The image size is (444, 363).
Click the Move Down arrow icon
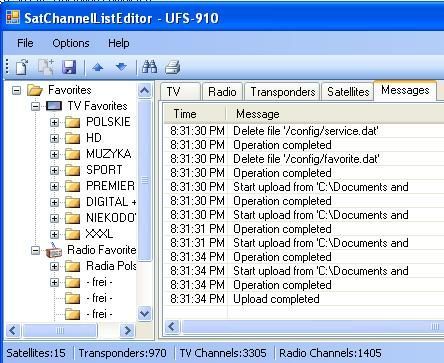coord(121,67)
